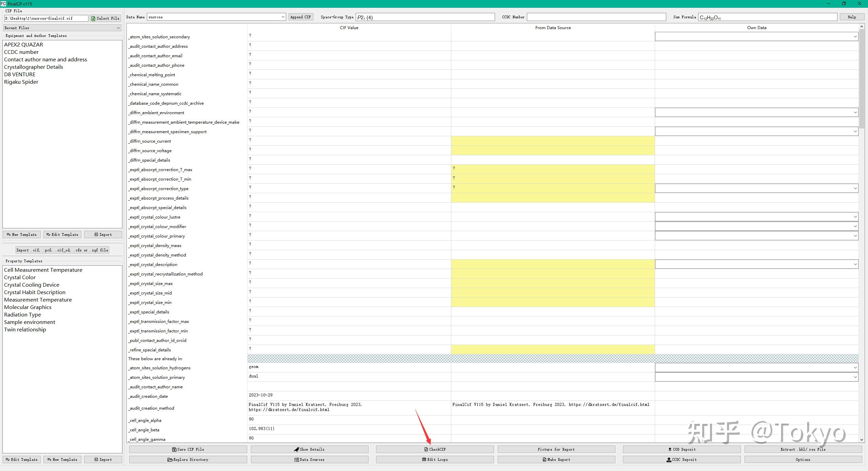The image size is (868, 471).
Task: Select the Crystal Color property template
Action: click(20, 278)
